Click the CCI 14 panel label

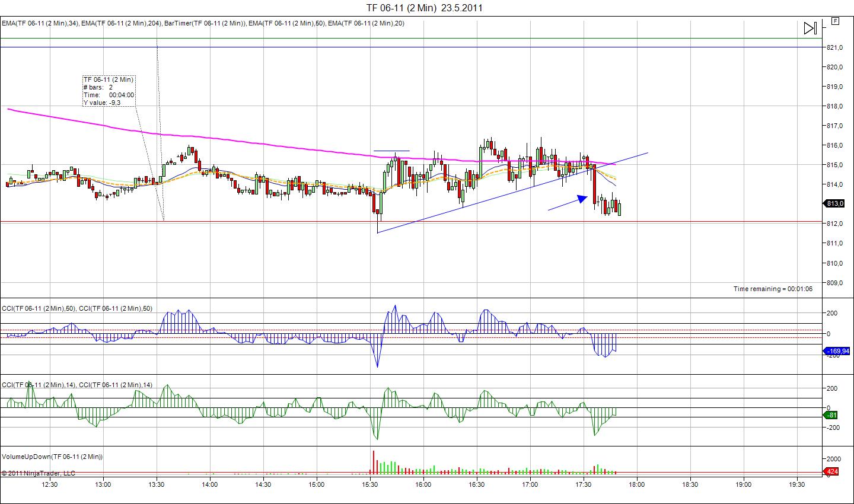coord(77,385)
